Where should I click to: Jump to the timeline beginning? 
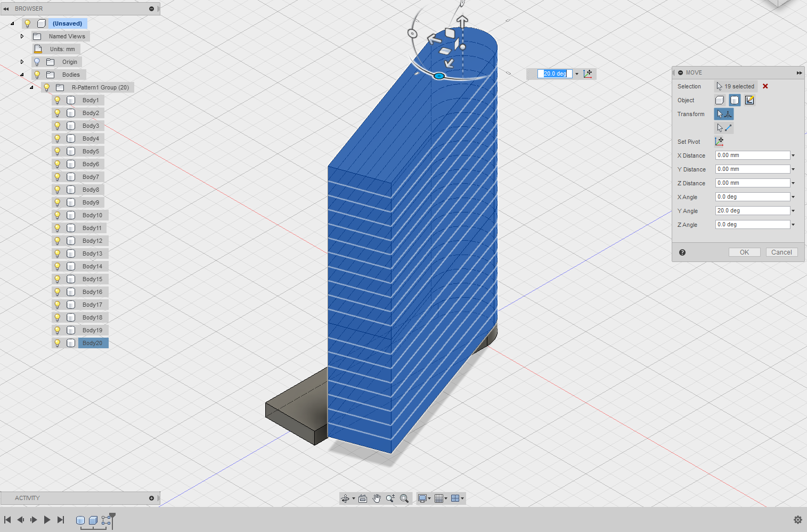click(x=7, y=520)
